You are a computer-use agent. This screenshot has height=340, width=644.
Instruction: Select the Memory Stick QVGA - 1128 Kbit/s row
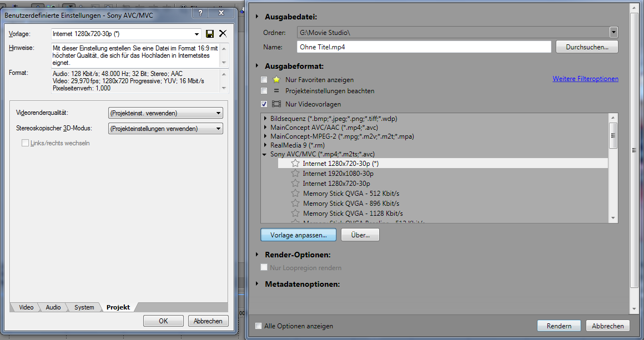point(443,214)
